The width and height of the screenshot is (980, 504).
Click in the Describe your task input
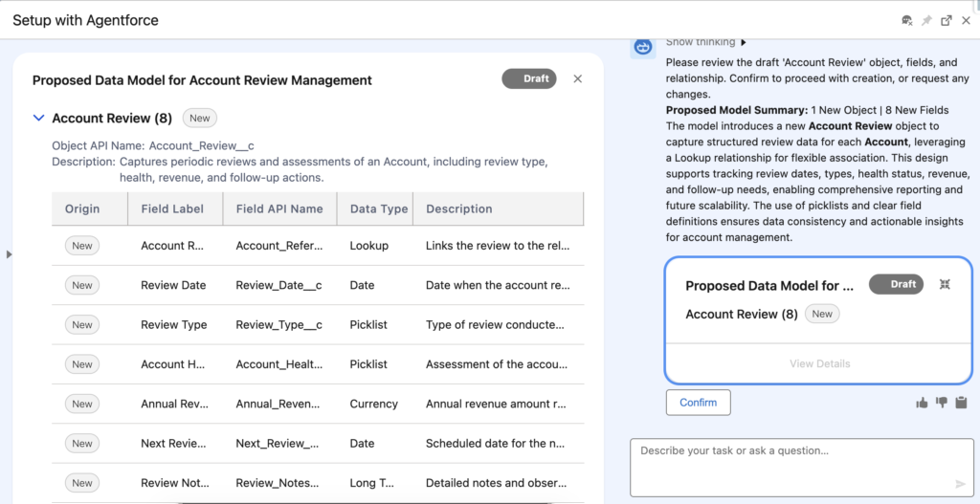click(x=802, y=467)
